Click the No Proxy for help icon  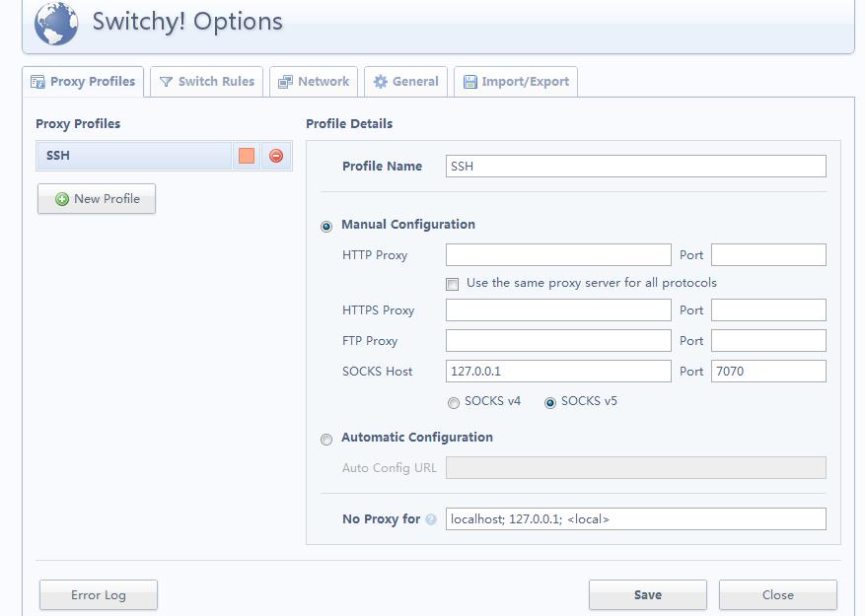pyautogui.click(x=431, y=519)
